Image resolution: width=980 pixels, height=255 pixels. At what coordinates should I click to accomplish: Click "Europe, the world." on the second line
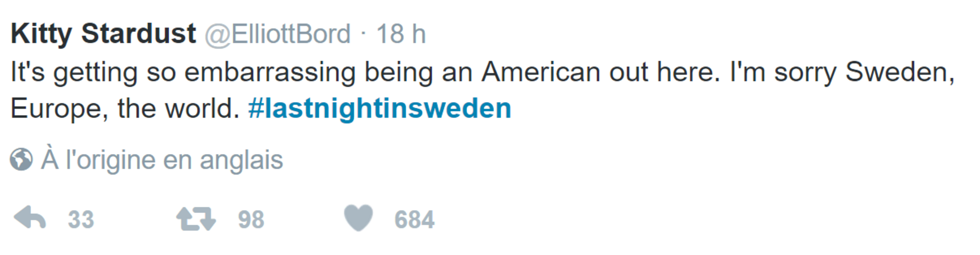pos(125,108)
